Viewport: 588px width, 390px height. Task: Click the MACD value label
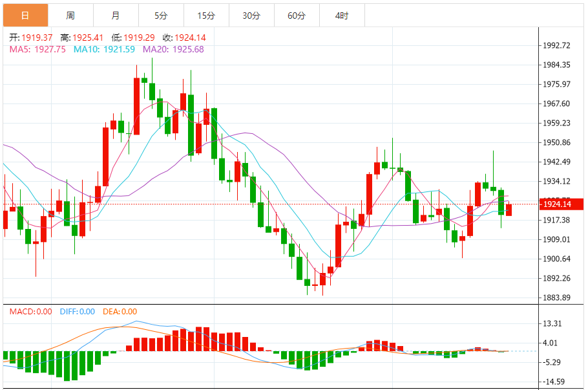coord(31,312)
